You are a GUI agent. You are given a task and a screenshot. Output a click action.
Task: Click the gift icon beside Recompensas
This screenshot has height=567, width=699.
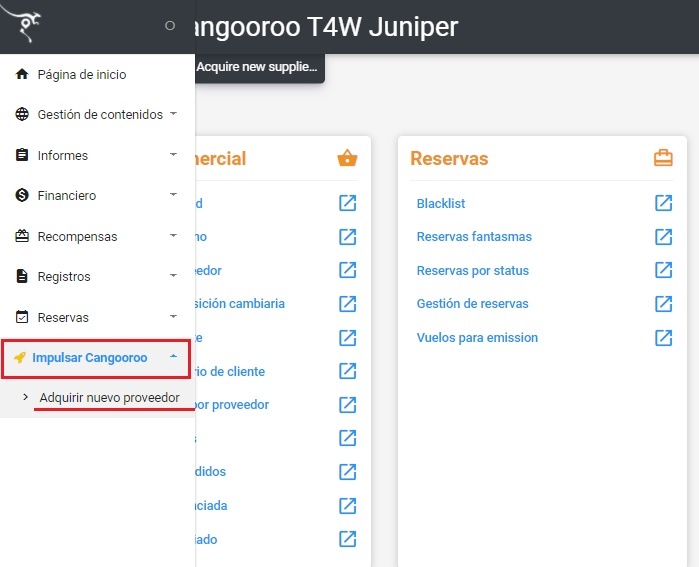point(22,235)
